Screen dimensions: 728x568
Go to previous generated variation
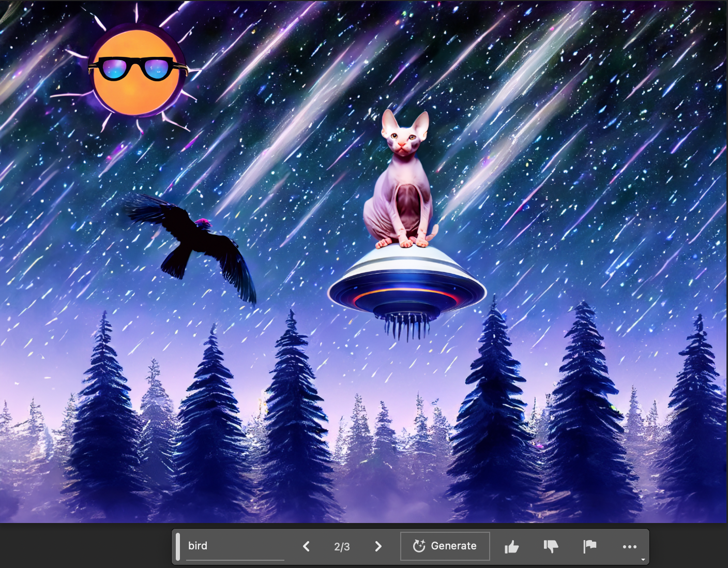tap(306, 546)
